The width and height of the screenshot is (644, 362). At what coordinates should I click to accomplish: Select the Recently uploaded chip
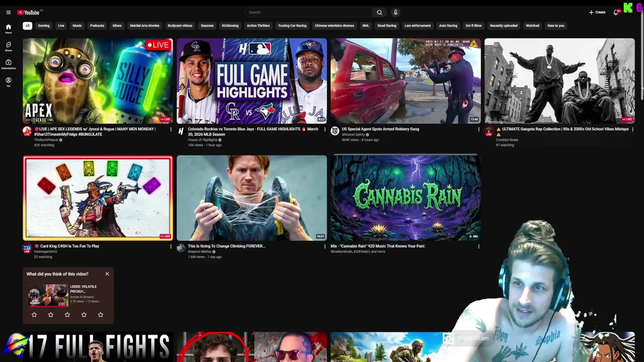coord(504,26)
